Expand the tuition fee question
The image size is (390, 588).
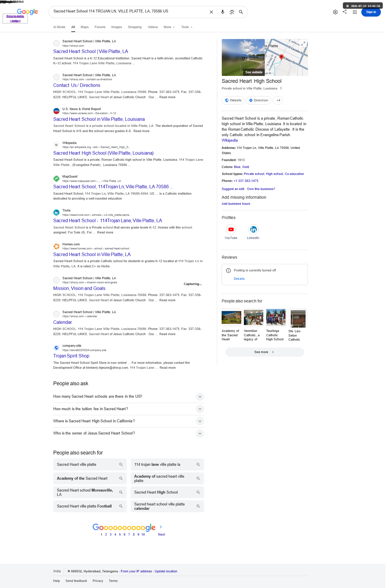point(200,409)
